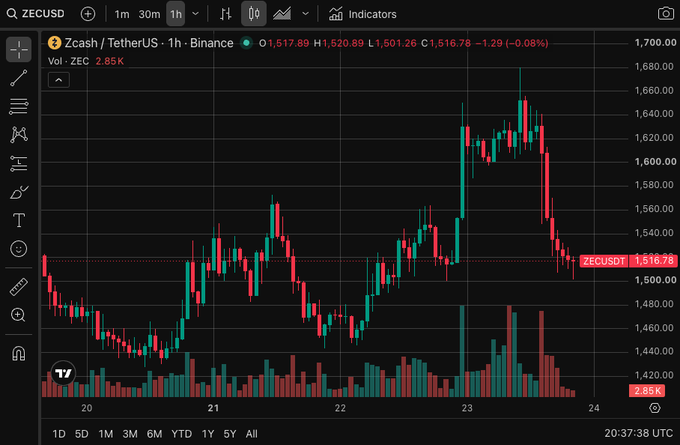Open the ZECUSD symbol search
The image size is (680, 445).
point(36,14)
